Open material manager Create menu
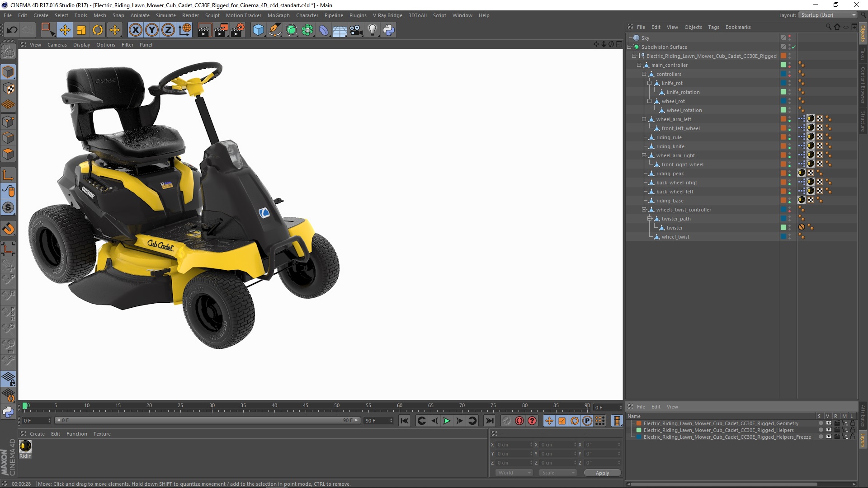 (x=37, y=434)
